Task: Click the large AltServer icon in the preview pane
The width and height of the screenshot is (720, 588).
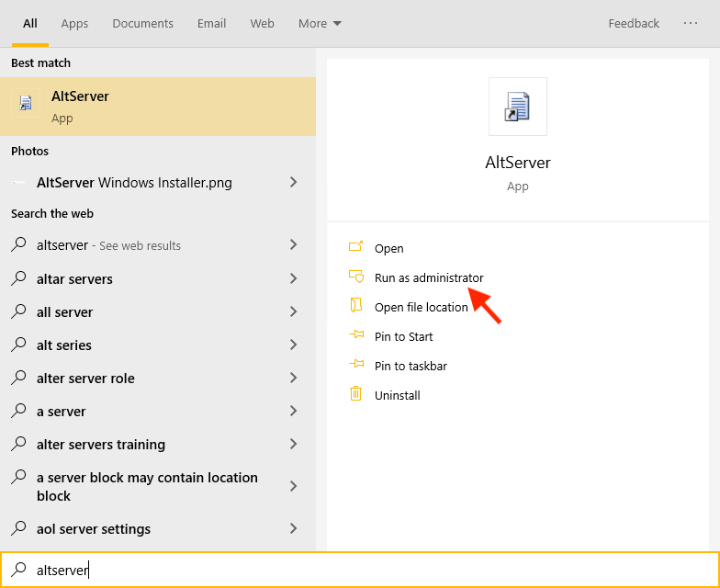Action: pyautogui.click(x=518, y=107)
